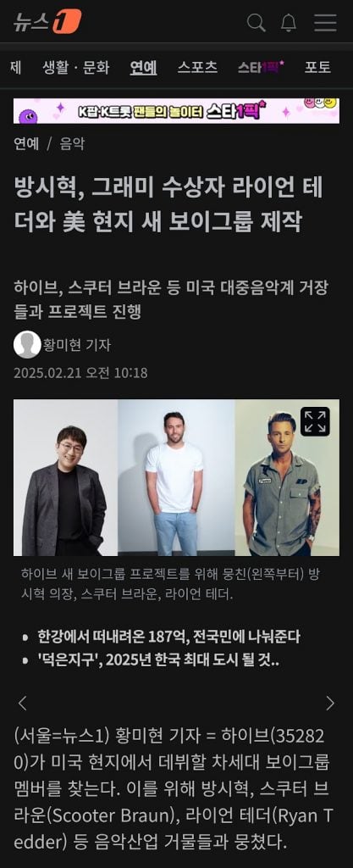Click reporter 황미현 avatar icon

coord(27,344)
